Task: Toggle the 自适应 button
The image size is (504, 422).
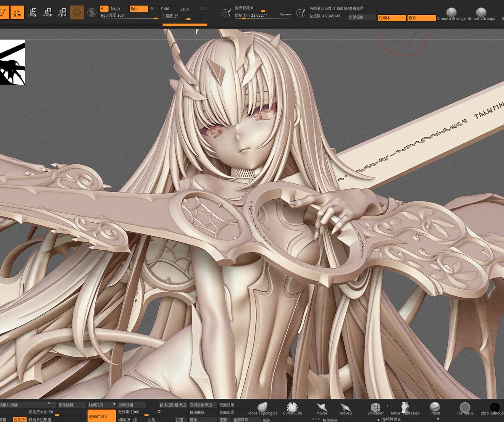Action: click(x=19, y=419)
